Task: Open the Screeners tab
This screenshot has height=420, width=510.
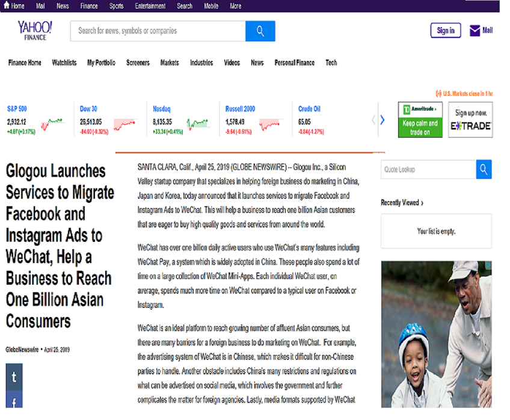Action: pos(138,63)
